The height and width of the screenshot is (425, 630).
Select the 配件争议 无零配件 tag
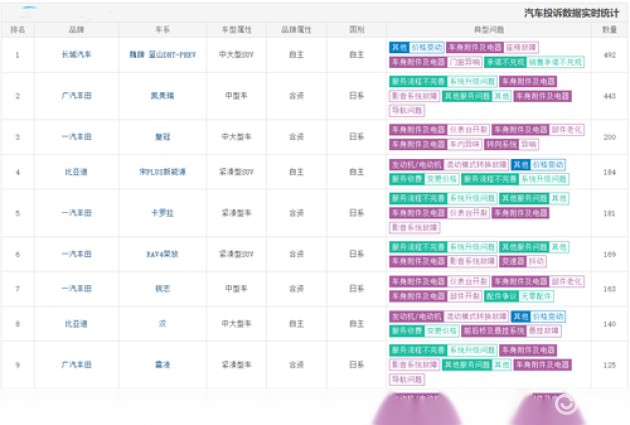point(519,296)
